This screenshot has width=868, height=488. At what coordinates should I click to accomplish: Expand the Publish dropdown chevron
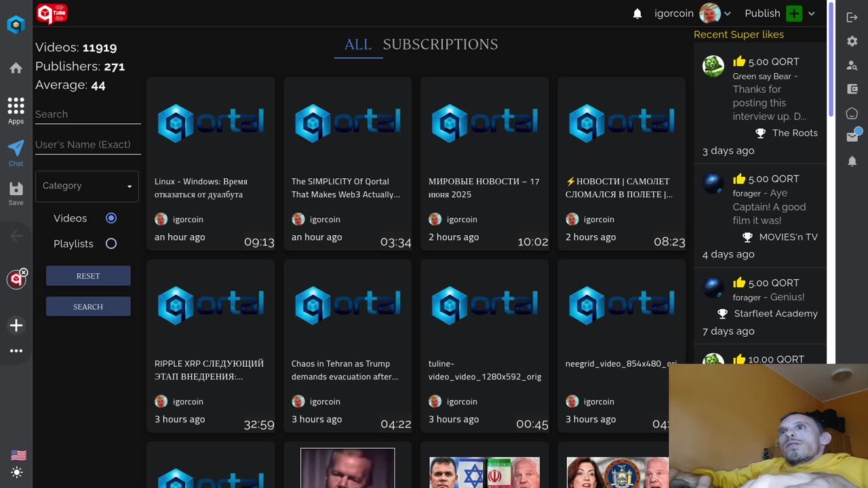click(x=811, y=14)
